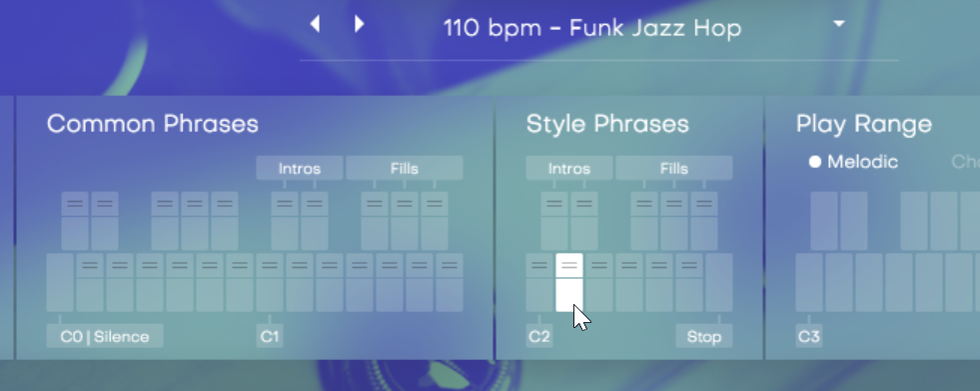This screenshot has width=980, height=391.
Task: Click the Stop label in Style Phrases
Action: pos(703,337)
